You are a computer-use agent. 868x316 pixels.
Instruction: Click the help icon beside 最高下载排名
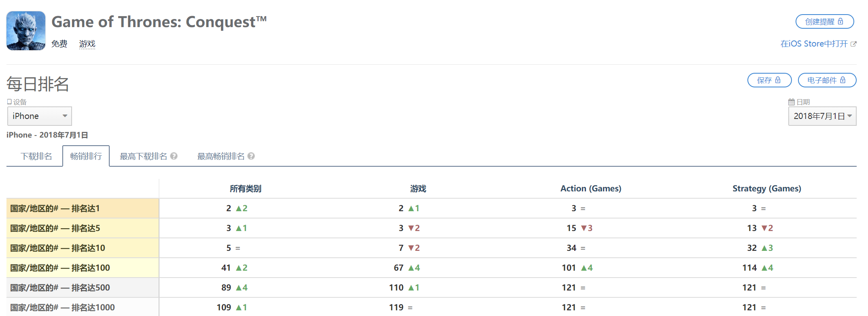pyautogui.click(x=174, y=156)
